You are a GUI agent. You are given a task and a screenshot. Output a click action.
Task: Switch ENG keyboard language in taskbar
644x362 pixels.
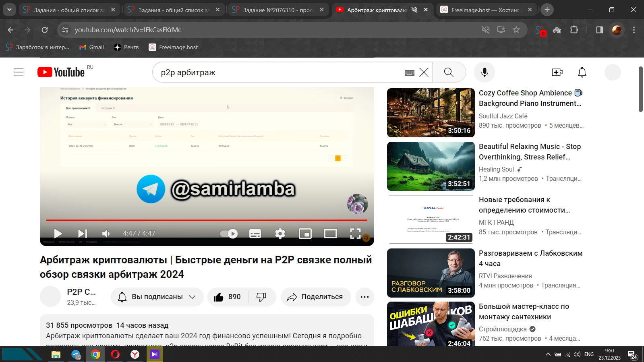click(x=589, y=354)
